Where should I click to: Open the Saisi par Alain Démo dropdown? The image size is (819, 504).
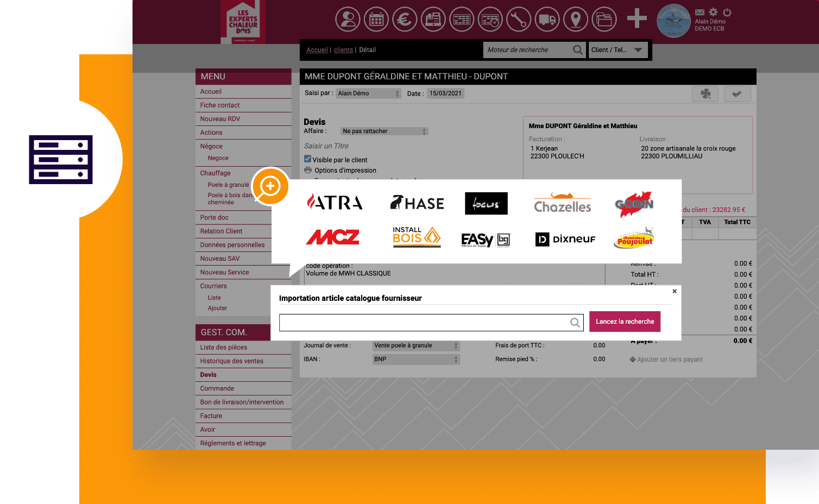pos(368,93)
